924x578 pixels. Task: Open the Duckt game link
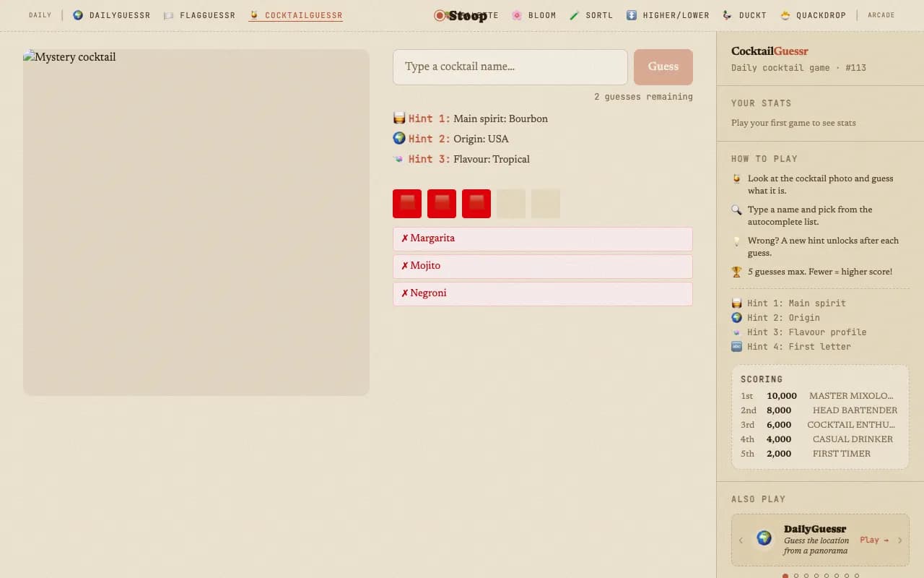pos(744,15)
